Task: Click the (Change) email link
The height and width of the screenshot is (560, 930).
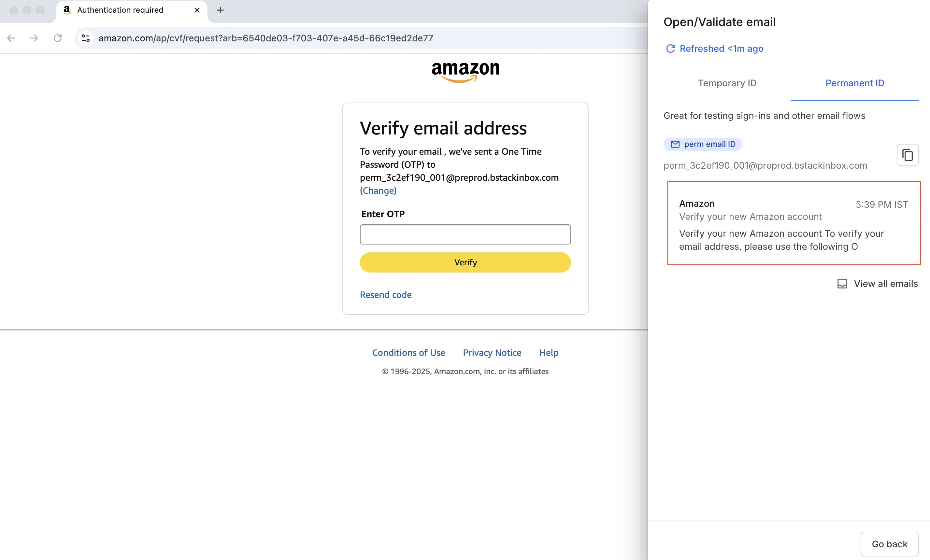Action: (x=378, y=190)
